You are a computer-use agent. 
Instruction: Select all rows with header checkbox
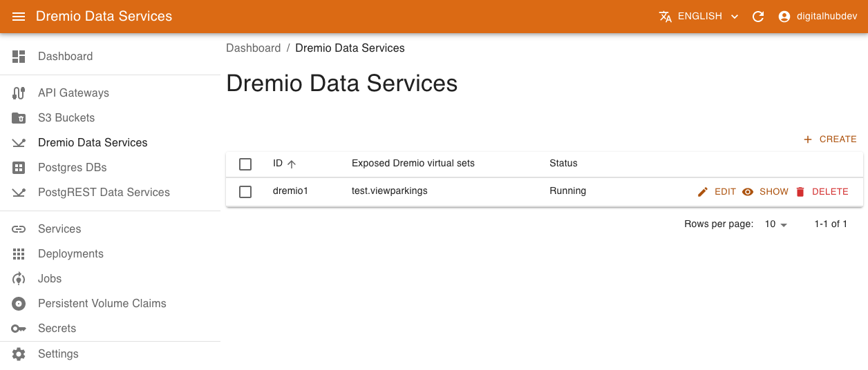[245, 164]
